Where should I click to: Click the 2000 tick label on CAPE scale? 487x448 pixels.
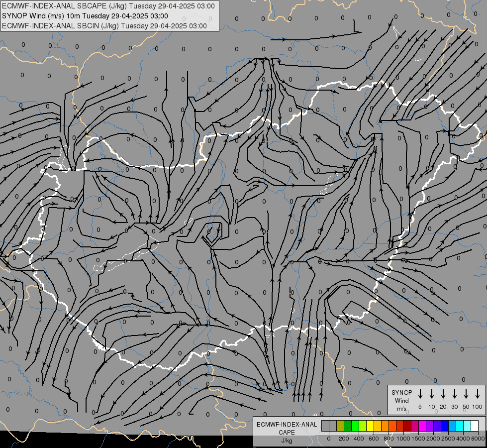pos(433,439)
